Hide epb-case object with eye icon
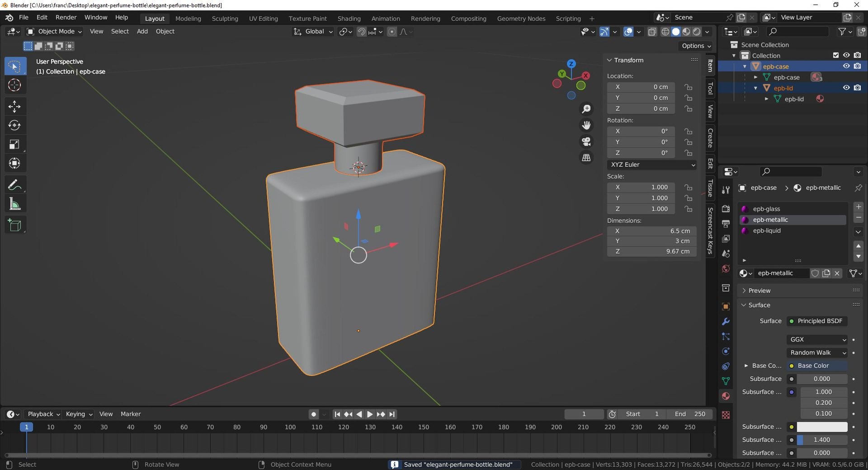 pyautogui.click(x=846, y=66)
